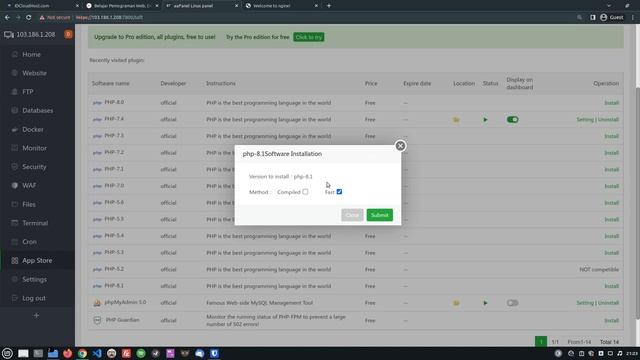The image size is (640, 360).
Task: Open Files in sidebar
Action: (29, 204)
